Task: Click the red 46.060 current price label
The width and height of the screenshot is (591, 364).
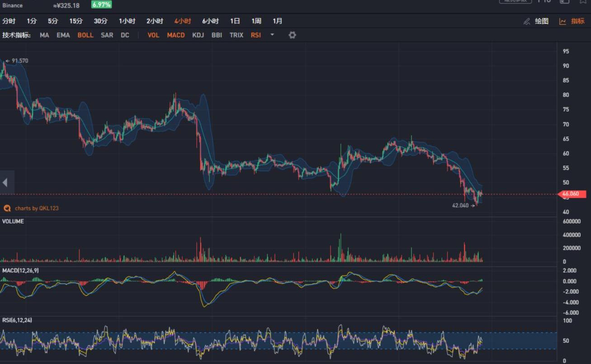Action: pyautogui.click(x=572, y=194)
